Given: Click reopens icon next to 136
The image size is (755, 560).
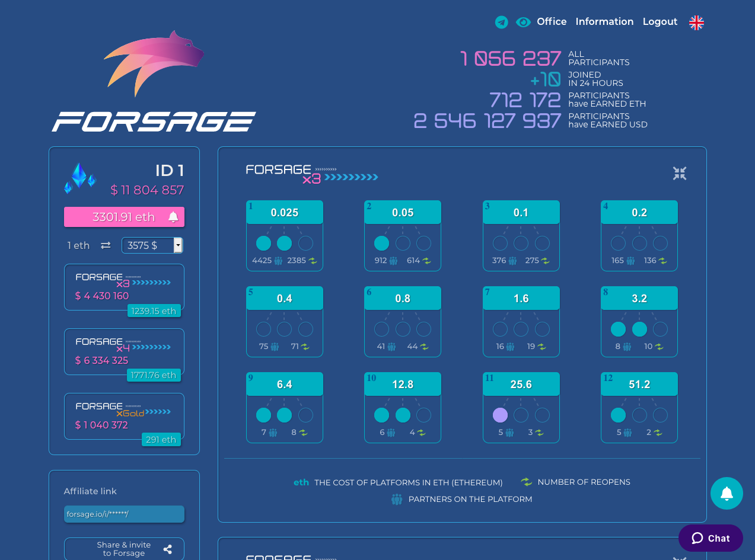Looking at the screenshot, I should click(x=663, y=261).
